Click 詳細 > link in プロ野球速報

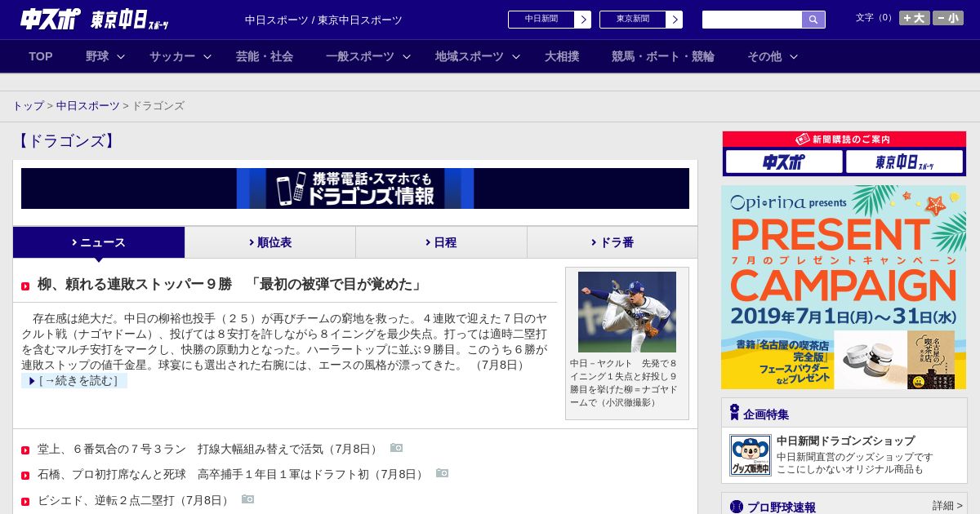tap(947, 506)
